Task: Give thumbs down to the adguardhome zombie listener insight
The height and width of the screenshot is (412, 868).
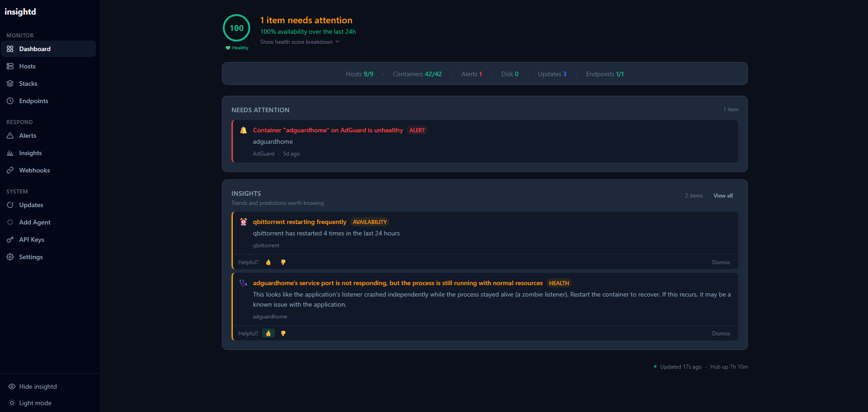Action: click(x=283, y=334)
